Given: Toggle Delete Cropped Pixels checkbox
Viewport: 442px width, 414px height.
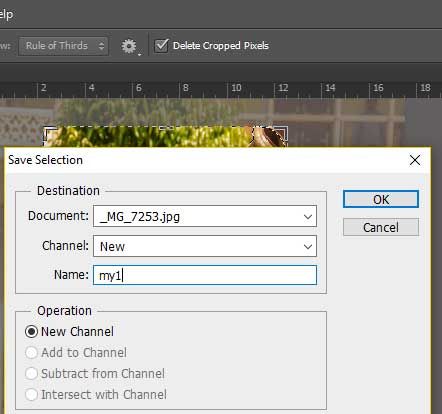Looking at the screenshot, I should 162,46.
